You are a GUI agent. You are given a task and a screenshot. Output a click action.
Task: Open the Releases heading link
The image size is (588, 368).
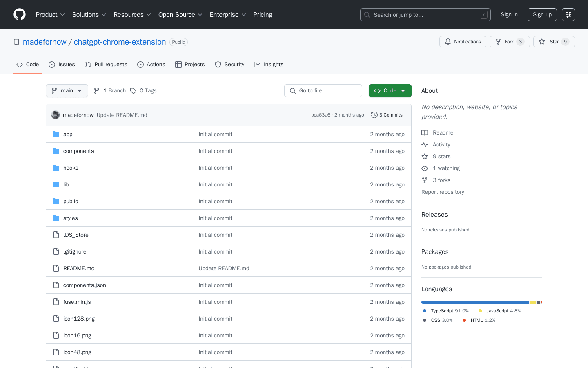point(434,215)
